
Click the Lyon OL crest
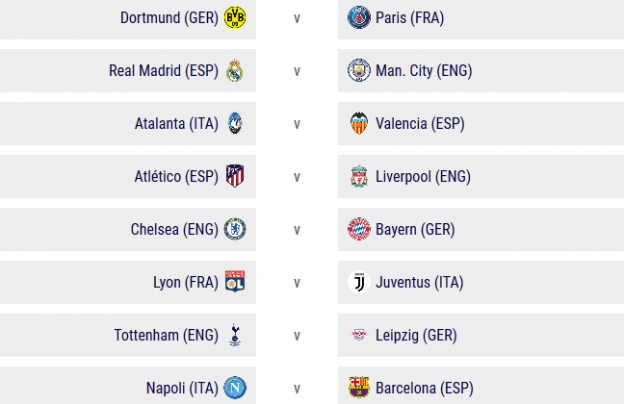tap(235, 281)
